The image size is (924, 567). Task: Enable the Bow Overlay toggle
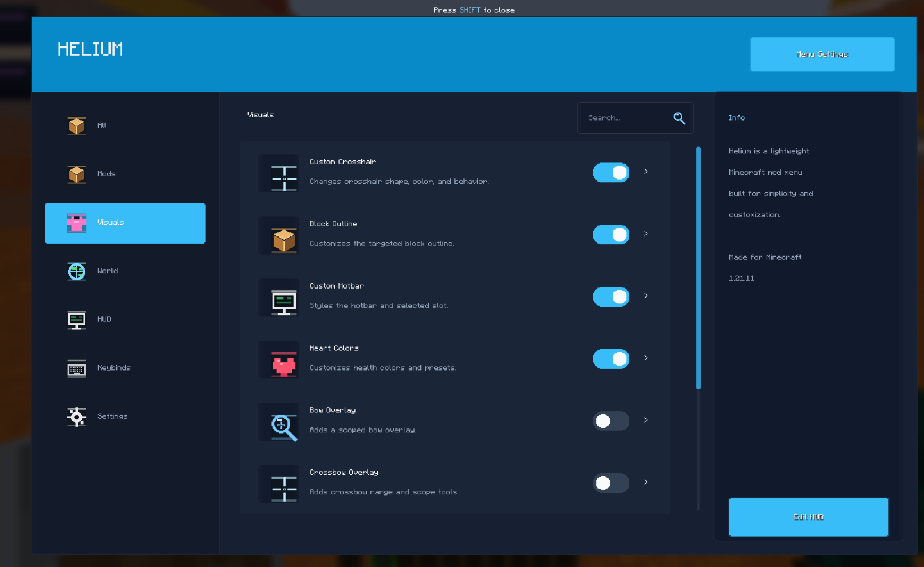(x=611, y=420)
